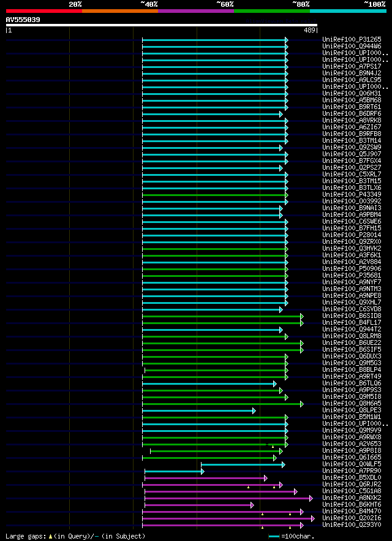The image size is (392, 541).
Task: Click the purple ~60% identity legend segment
Action: (x=196, y=11)
